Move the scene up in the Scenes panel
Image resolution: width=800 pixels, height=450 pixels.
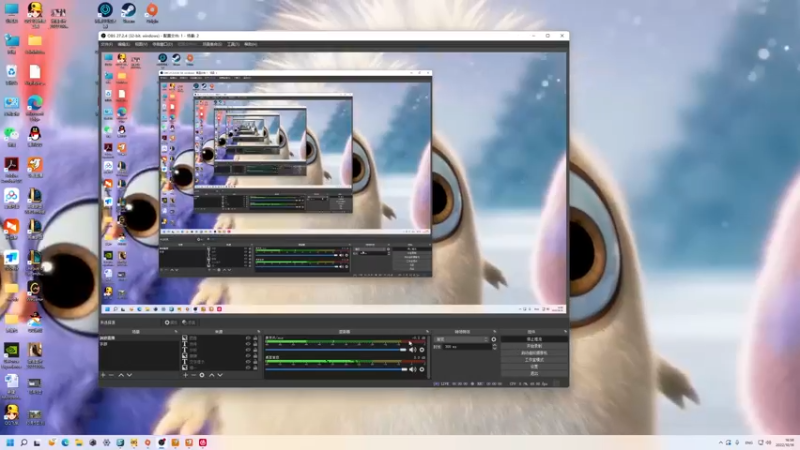coord(121,375)
